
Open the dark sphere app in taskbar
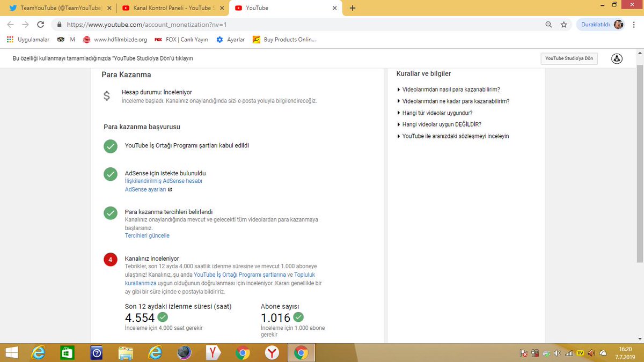(x=185, y=352)
